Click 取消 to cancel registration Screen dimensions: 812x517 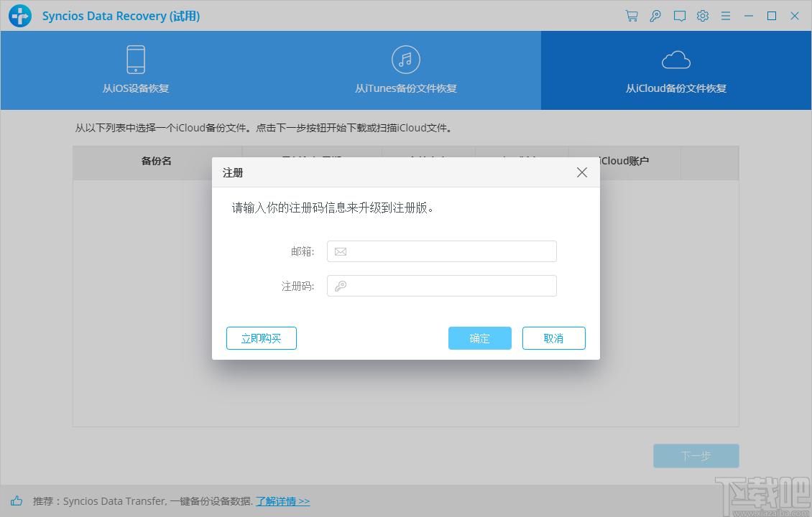[x=553, y=338]
